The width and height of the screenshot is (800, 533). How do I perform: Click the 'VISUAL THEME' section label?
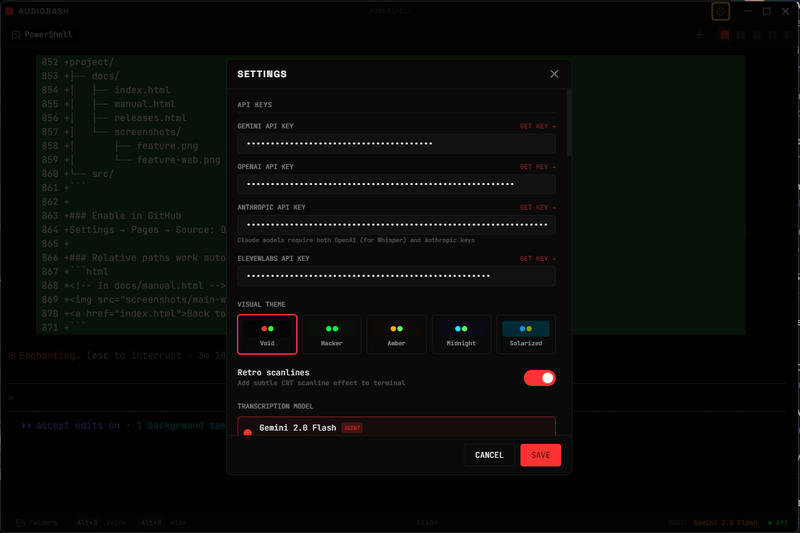click(x=261, y=304)
